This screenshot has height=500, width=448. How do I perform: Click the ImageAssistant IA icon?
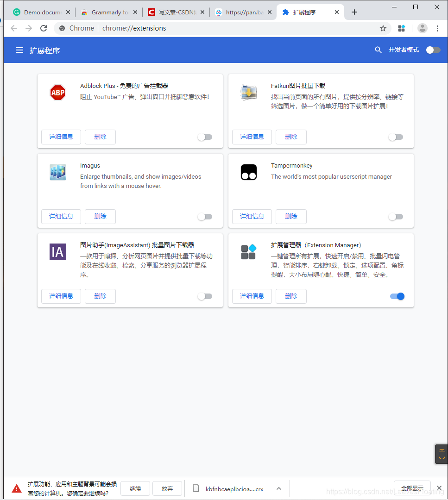[x=58, y=252]
